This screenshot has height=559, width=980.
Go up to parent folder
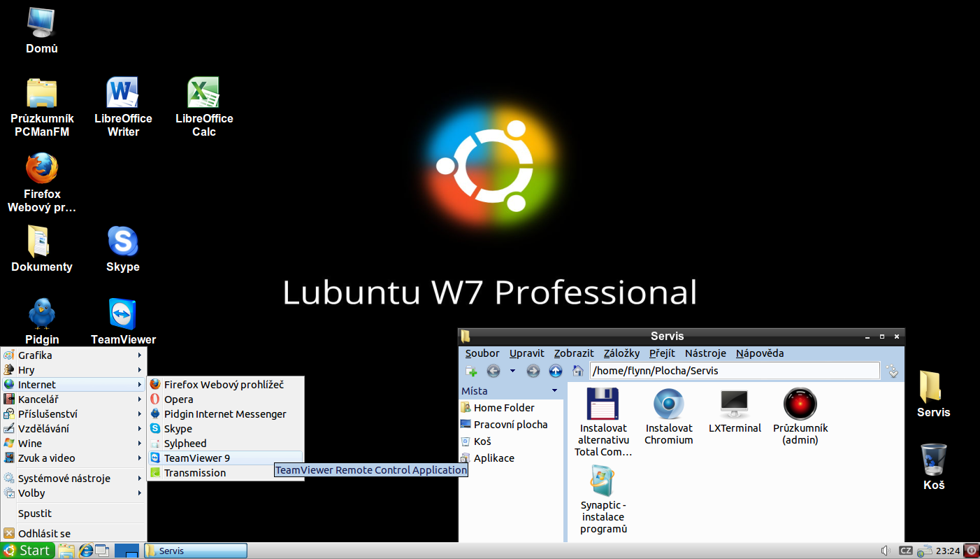point(556,371)
